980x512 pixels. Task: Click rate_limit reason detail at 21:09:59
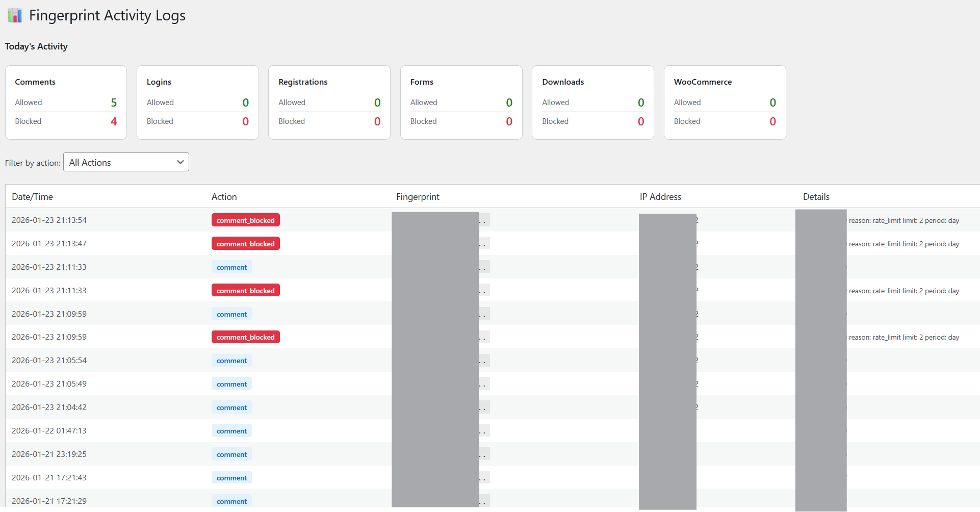[x=904, y=338]
